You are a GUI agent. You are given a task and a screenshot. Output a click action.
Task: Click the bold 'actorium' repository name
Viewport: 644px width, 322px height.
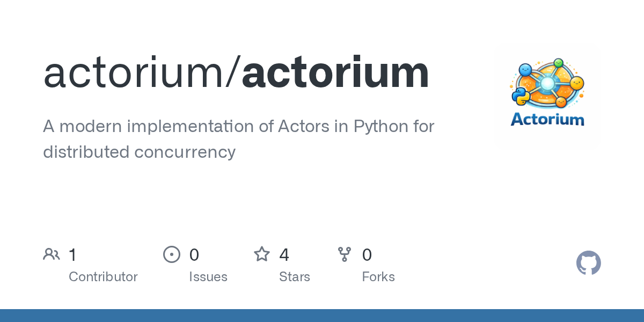[335, 72]
